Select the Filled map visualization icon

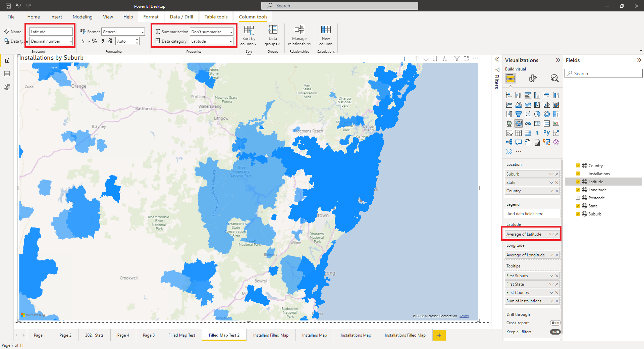pyautogui.click(x=519, y=123)
